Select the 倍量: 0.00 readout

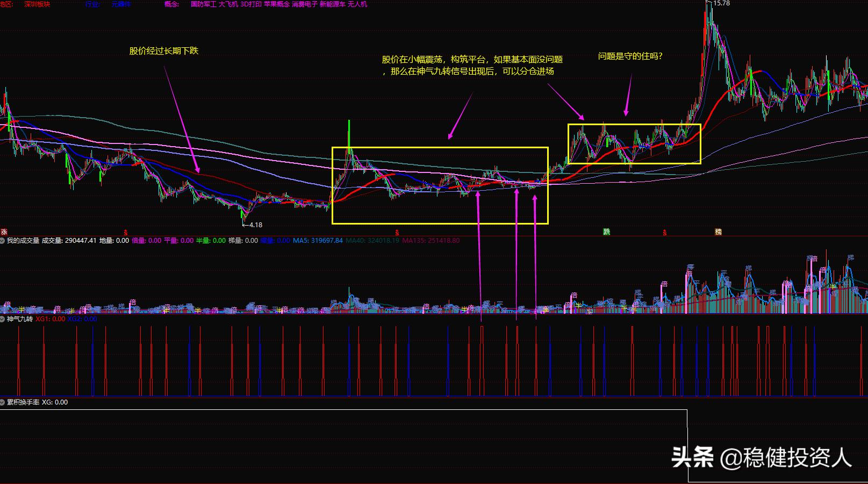tap(146, 241)
